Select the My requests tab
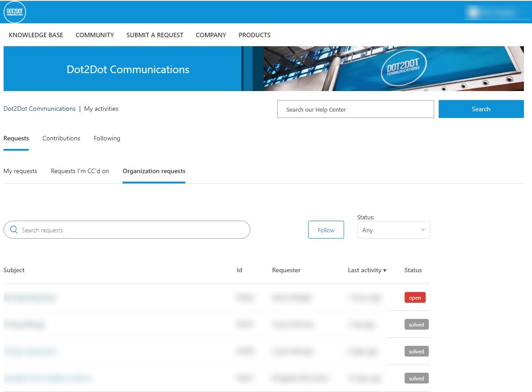The height and width of the screenshot is (392, 532). tap(20, 171)
